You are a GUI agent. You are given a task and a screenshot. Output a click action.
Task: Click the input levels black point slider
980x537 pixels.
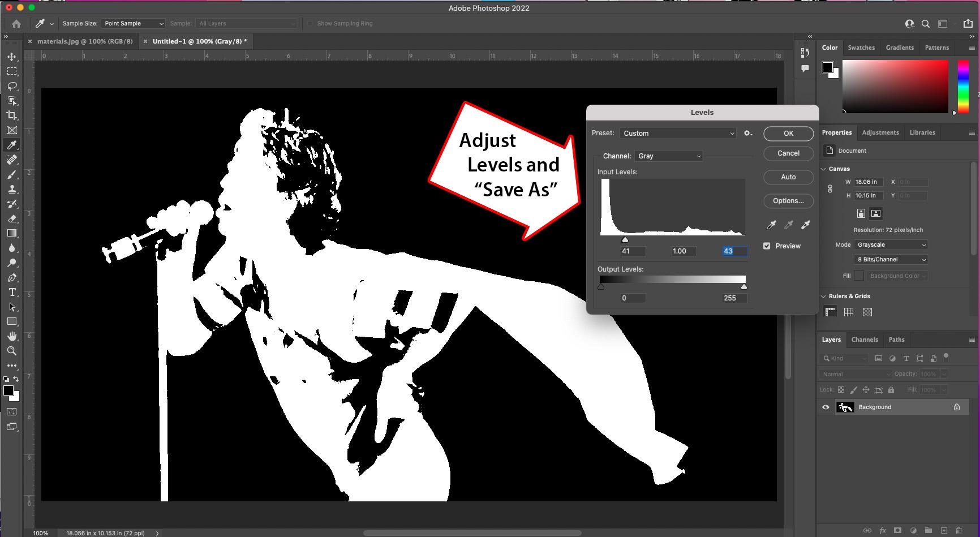pyautogui.click(x=625, y=240)
